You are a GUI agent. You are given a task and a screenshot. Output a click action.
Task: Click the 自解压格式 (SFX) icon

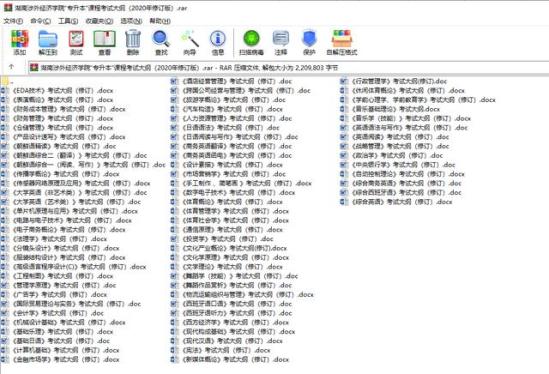342,43
